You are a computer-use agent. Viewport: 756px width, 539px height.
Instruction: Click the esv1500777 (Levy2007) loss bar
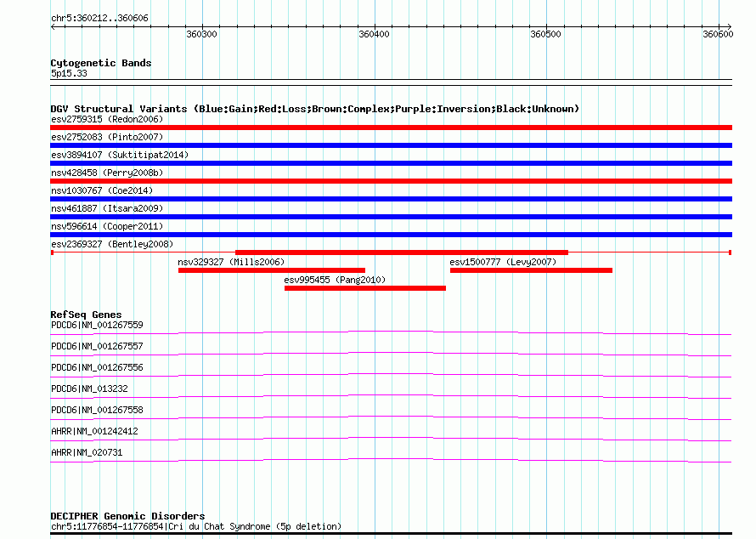pyautogui.click(x=531, y=270)
